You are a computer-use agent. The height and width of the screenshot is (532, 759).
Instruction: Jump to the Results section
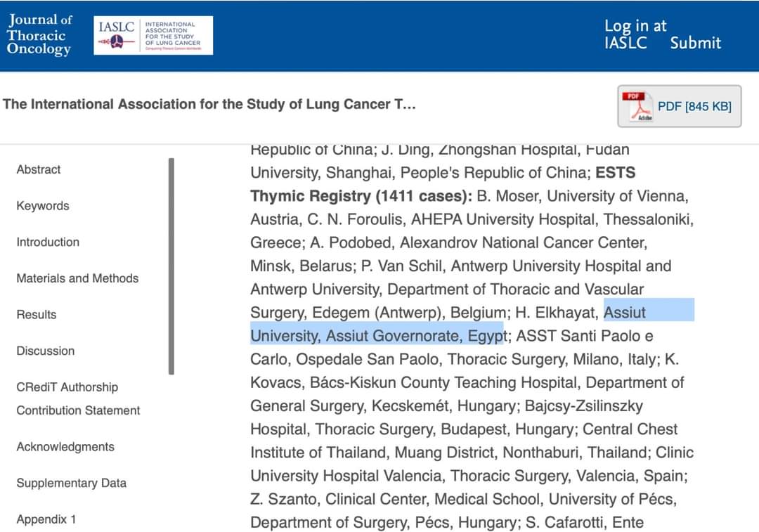point(37,314)
